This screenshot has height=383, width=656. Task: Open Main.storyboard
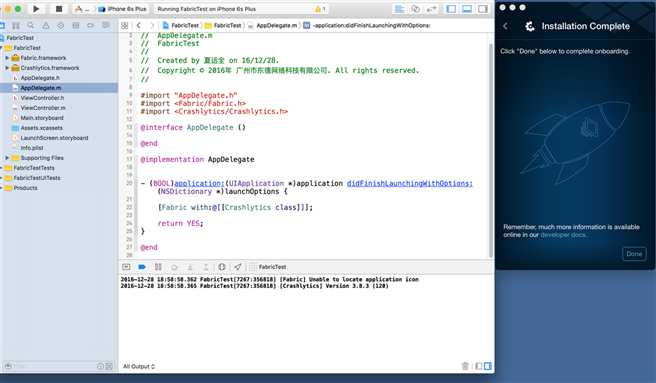(x=42, y=118)
